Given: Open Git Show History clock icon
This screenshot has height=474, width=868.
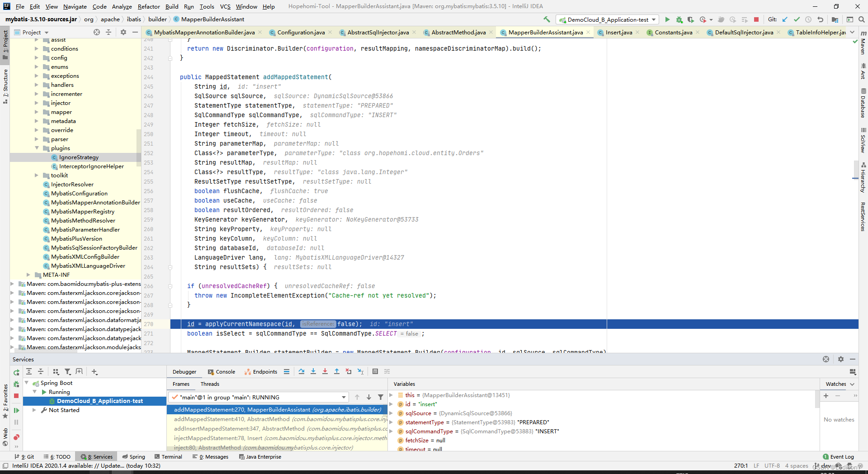Looking at the screenshot, I should coord(808,19).
